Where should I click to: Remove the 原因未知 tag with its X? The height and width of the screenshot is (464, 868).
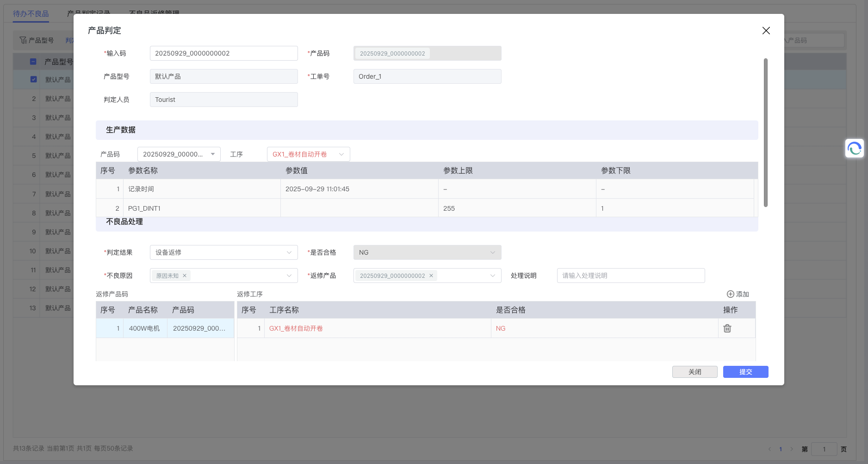[185, 276]
